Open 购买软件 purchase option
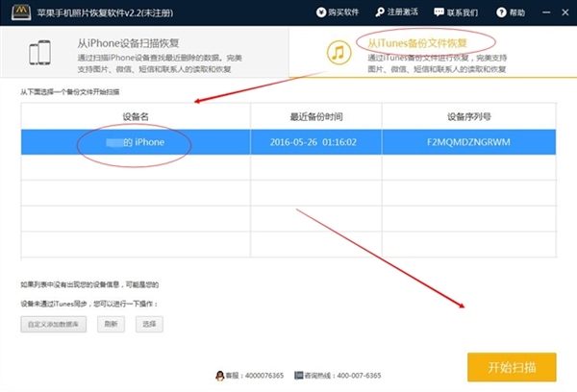577x392 pixels. (338, 12)
